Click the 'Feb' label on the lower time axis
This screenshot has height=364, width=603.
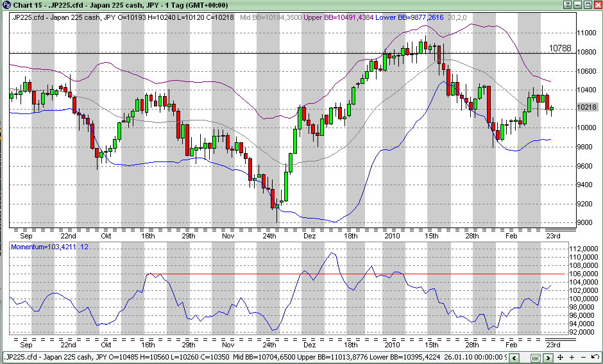[511, 344]
